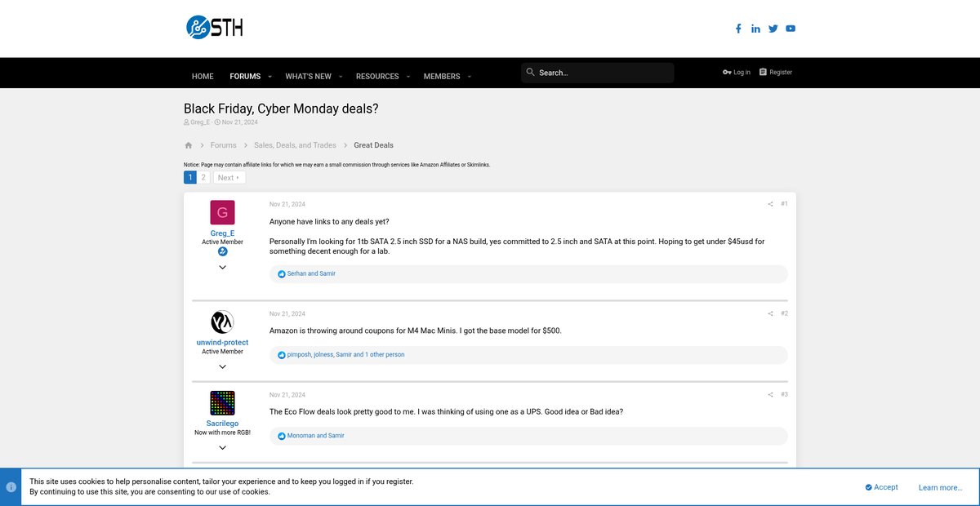Expand Greg_E's user details chevron
The height and width of the screenshot is (506, 980).
coord(222,268)
